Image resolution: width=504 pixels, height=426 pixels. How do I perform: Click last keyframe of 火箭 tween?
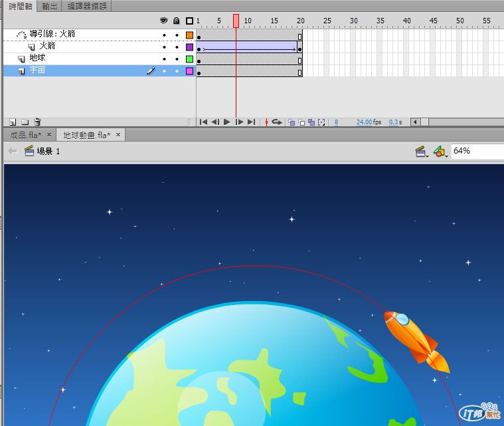(x=299, y=49)
